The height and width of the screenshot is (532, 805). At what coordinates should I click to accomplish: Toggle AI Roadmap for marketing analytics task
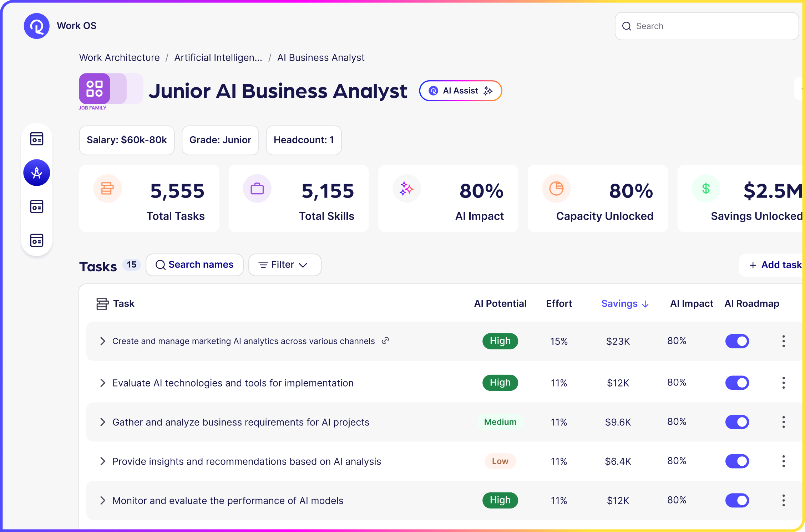click(737, 341)
